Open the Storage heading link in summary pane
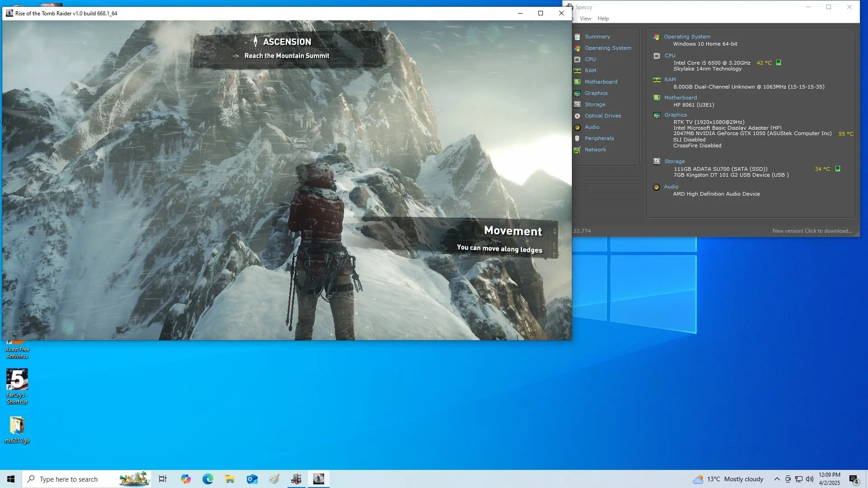868x488 pixels. click(x=674, y=161)
